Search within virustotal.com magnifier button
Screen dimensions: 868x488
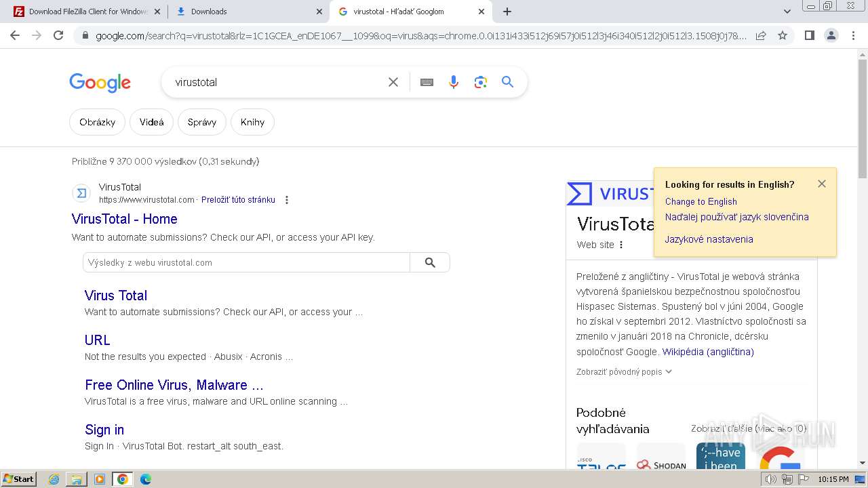(430, 262)
